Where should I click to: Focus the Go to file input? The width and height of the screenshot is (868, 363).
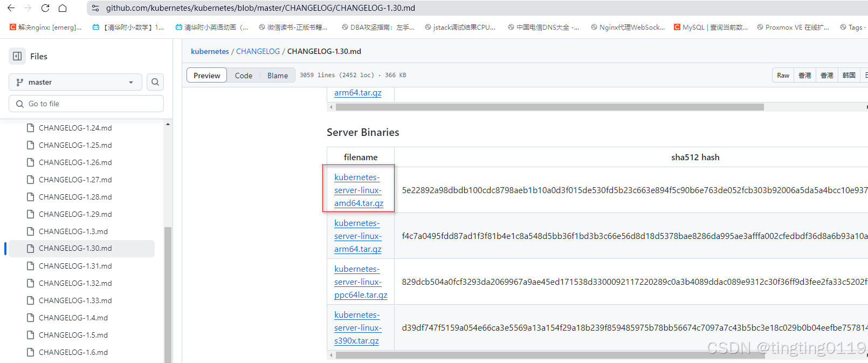click(86, 104)
